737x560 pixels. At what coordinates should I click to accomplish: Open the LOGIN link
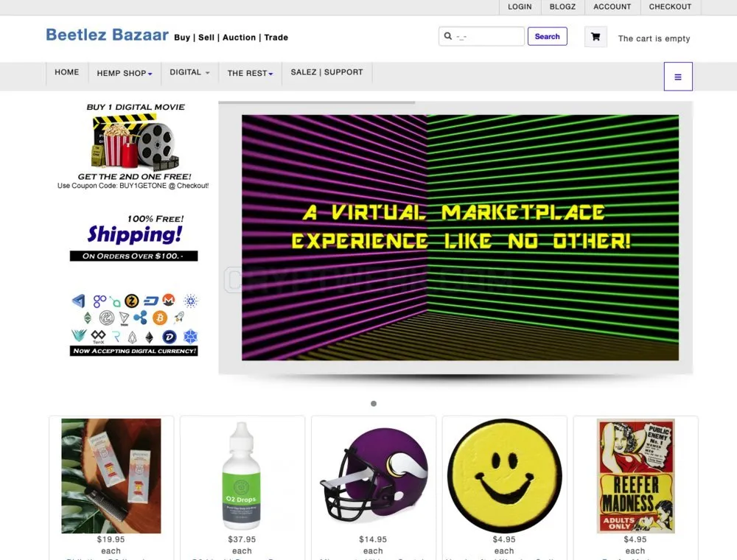[520, 7]
